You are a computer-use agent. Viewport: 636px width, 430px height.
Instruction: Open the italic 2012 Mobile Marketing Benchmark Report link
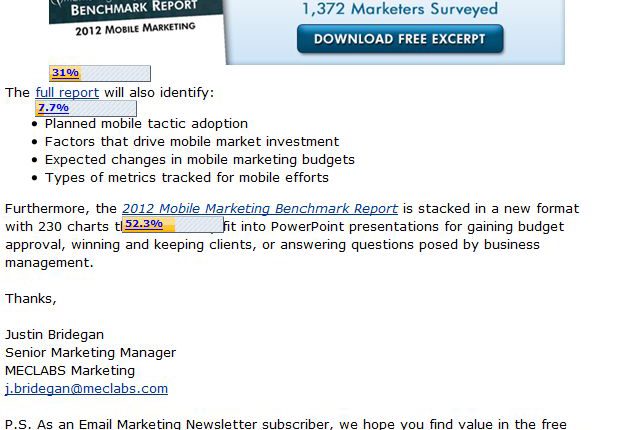point(260,209)
